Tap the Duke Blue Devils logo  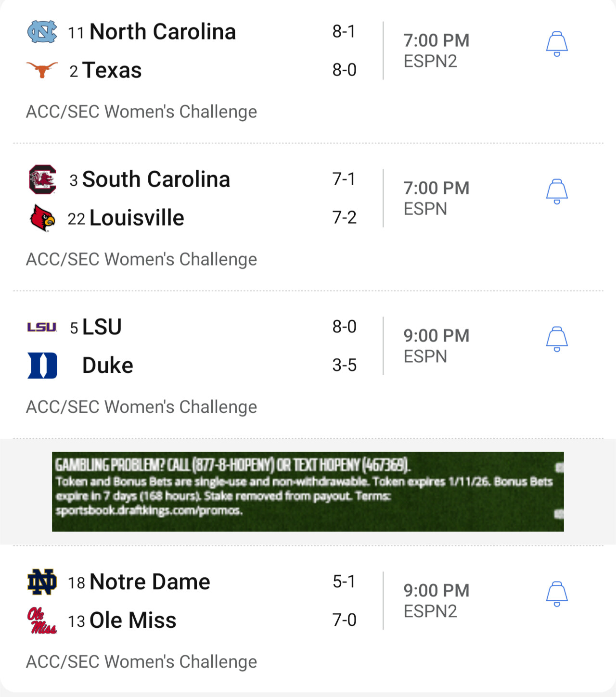(42, 366)
